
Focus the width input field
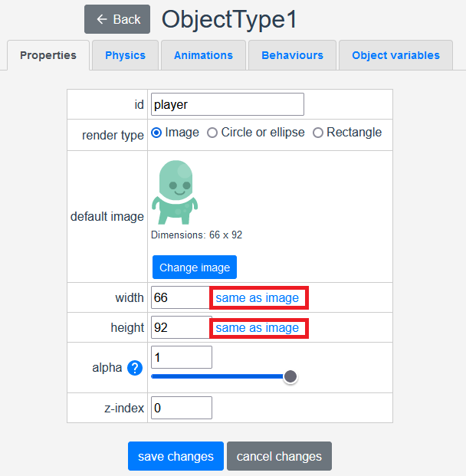tap(180, 297)
